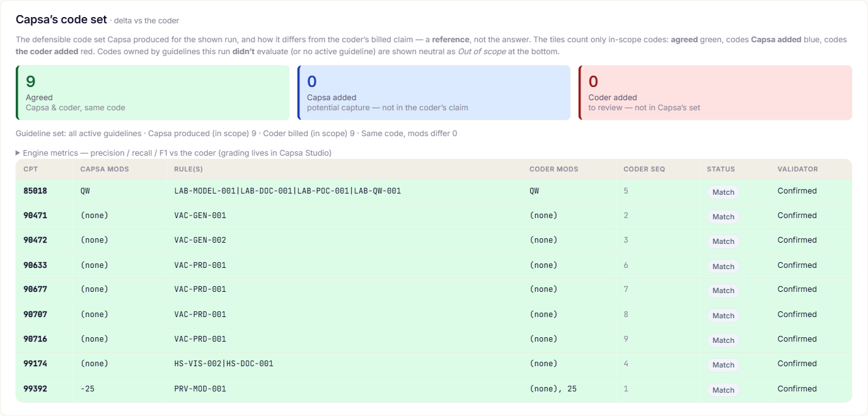Viewport: 868px width, 416px height.
Task: Click the Agreed green tile
Action: [x=153, y=93]
